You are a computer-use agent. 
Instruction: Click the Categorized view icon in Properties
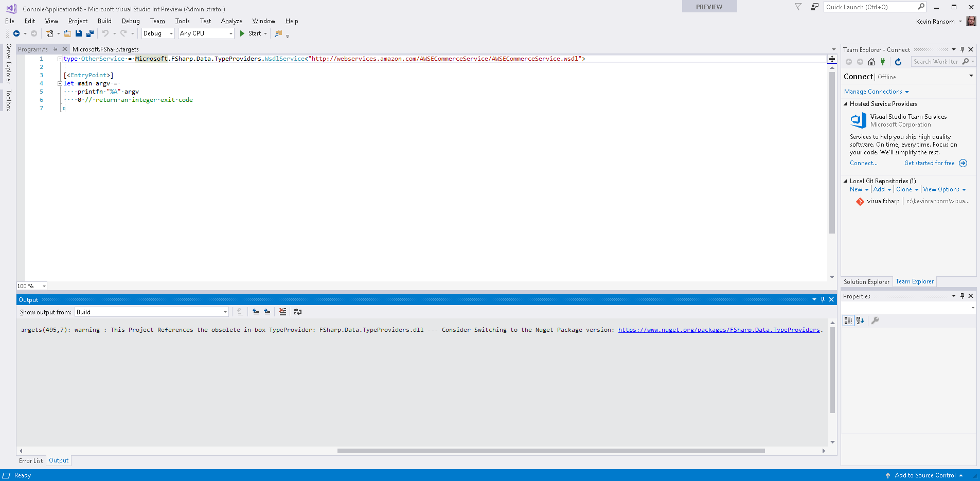(848, 320)
